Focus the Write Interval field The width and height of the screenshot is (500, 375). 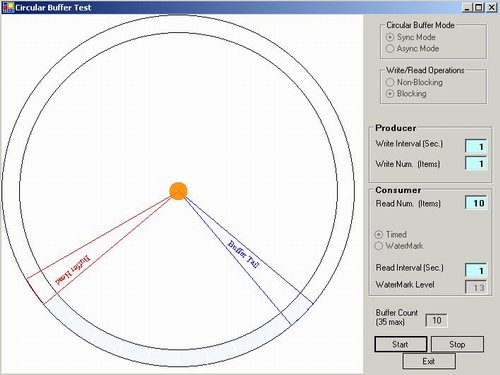click(476, 146)
